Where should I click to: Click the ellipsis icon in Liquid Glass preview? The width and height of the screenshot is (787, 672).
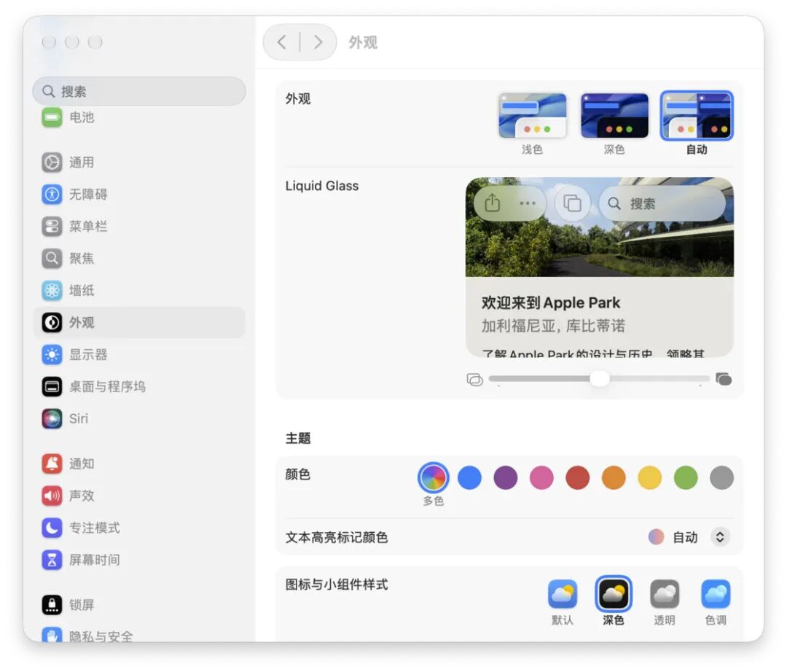(x=528, y=203)
